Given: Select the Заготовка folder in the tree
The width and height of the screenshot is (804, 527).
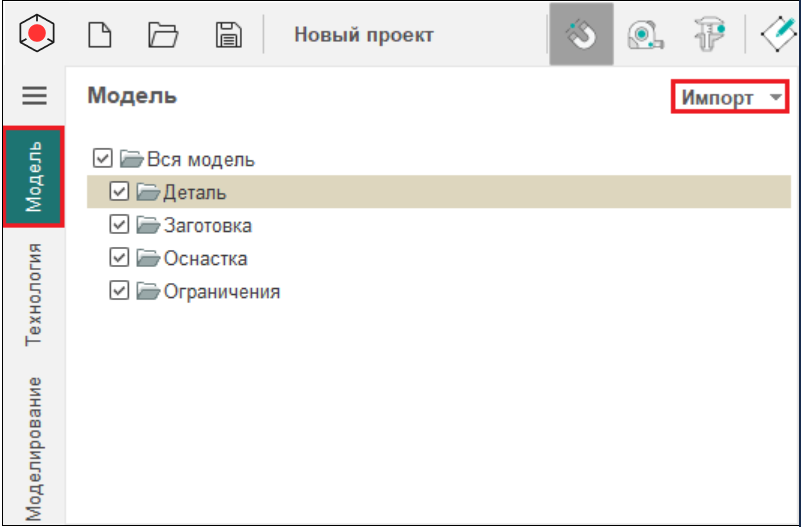Looking at the screenshot, I should [x=207, y=225].
